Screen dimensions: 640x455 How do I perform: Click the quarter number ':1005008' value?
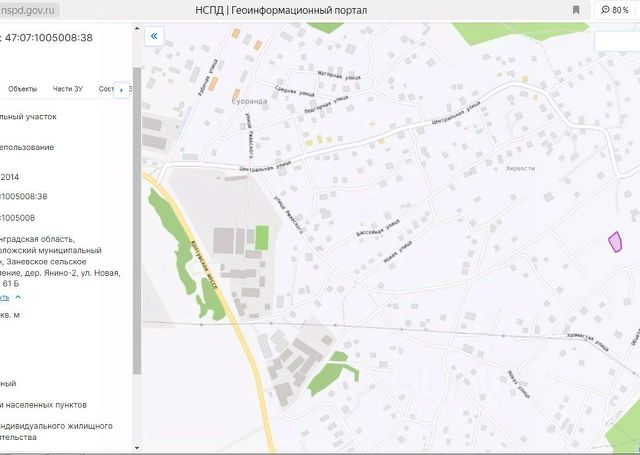pos(17,218)
